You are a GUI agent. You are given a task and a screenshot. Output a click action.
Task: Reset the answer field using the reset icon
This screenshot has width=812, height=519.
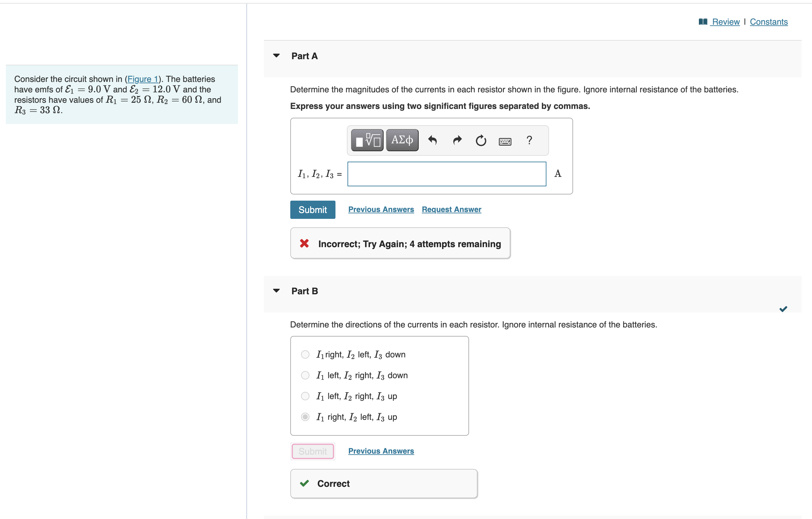[480, 141]
